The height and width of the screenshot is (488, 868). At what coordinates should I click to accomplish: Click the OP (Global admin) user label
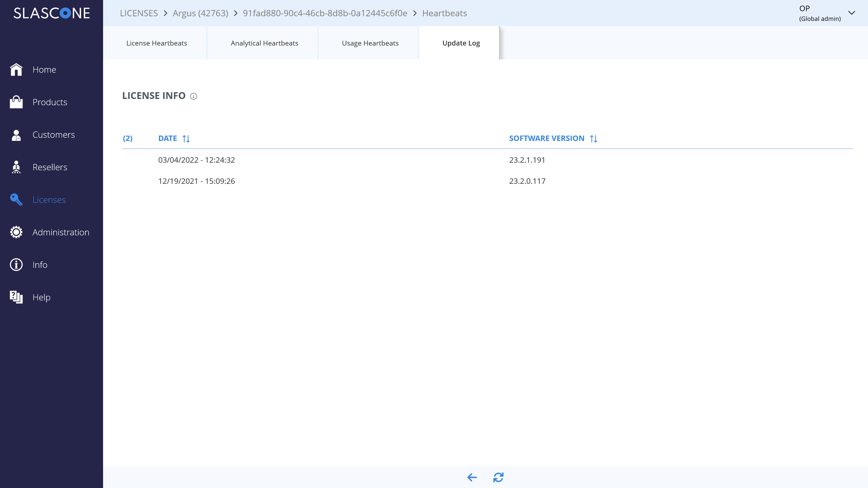point(820,14)
